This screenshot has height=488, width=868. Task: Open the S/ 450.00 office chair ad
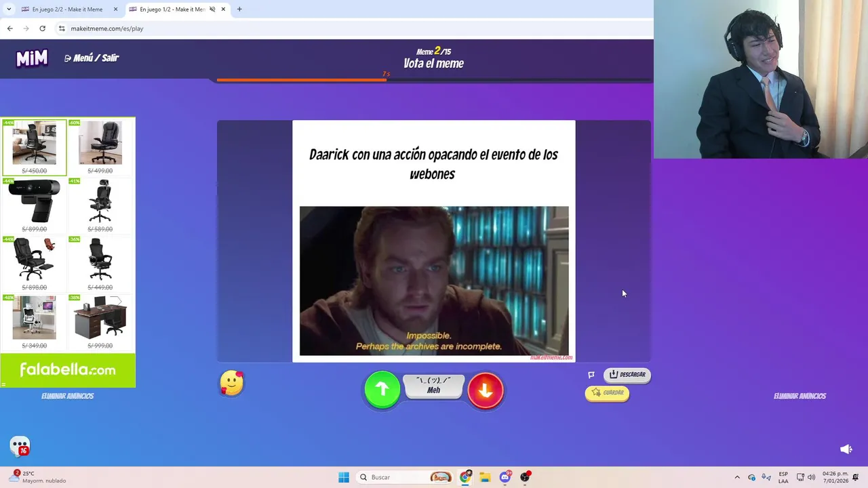click(34, 147)
